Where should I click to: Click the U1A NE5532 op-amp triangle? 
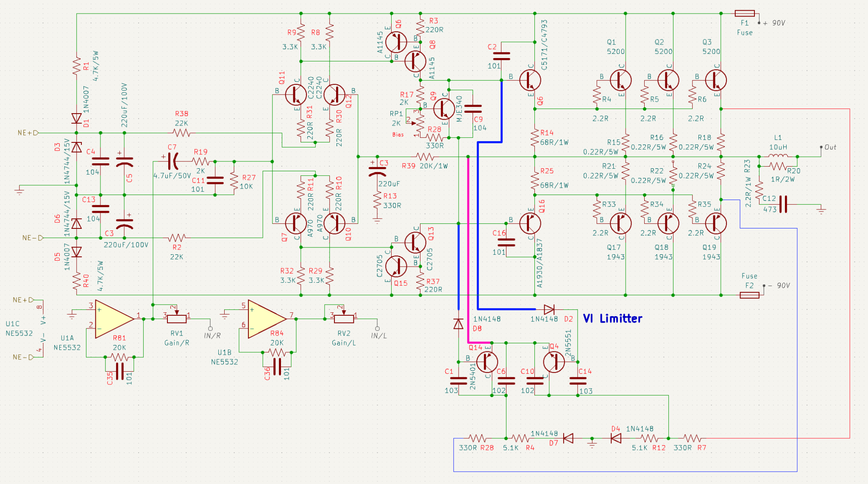(x=115, y=319)
